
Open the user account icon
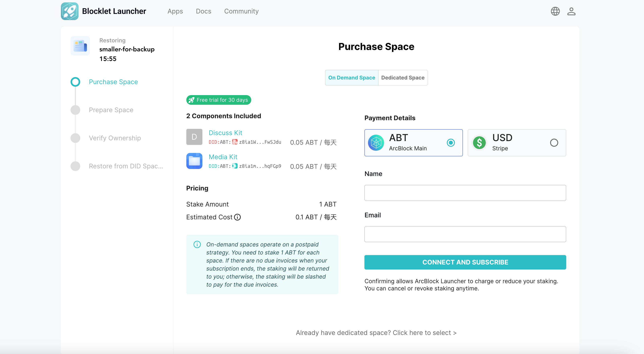pyautogui.click(x=571, y=11)
